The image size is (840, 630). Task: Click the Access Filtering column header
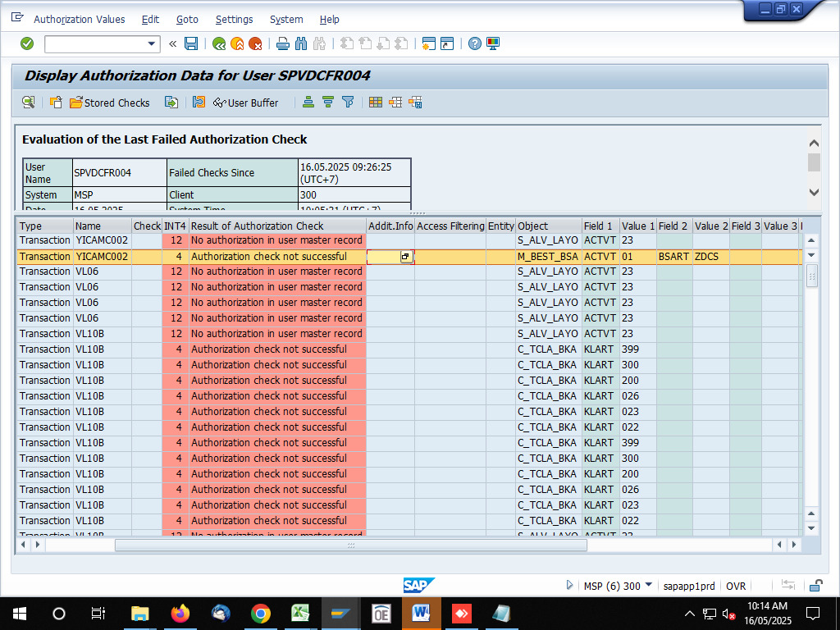(x=450, y=226)
